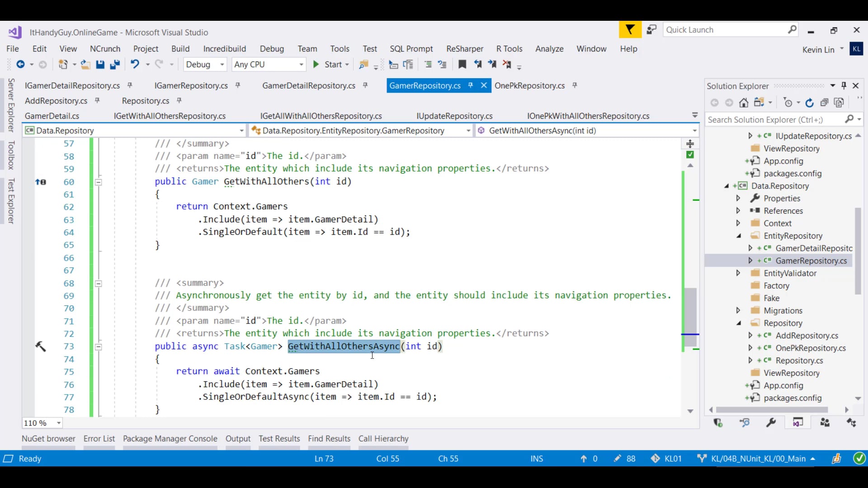
Task: Collapse GetWithAllOthersAsync method at line 73
Action: [98, 347]
